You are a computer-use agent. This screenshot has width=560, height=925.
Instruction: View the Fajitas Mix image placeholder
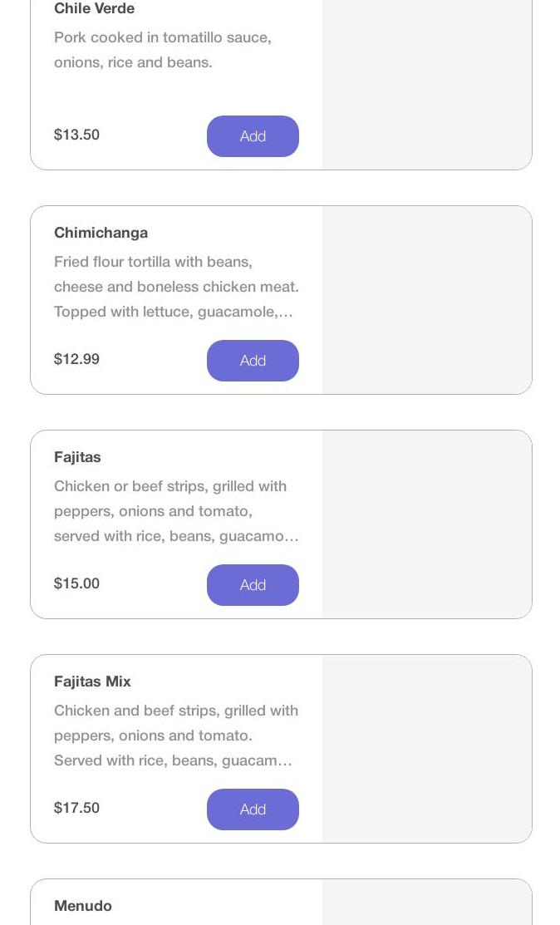tap(427, 749)
